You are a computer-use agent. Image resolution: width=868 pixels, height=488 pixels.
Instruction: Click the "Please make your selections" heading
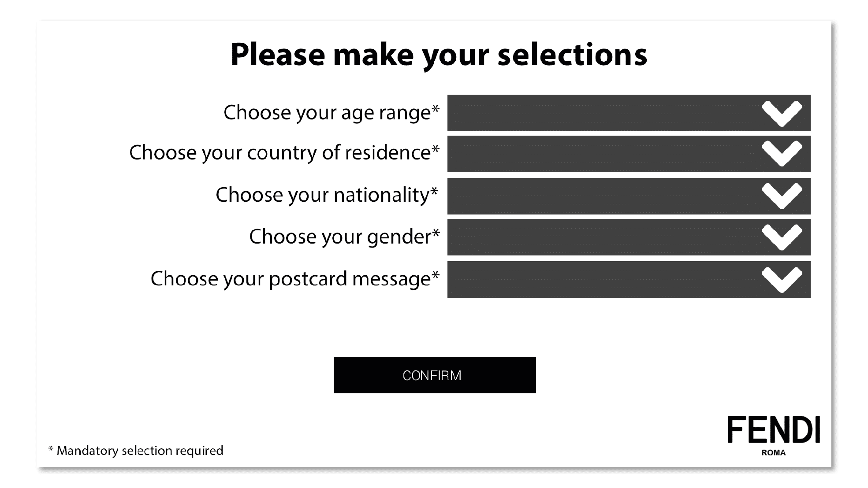439,55
